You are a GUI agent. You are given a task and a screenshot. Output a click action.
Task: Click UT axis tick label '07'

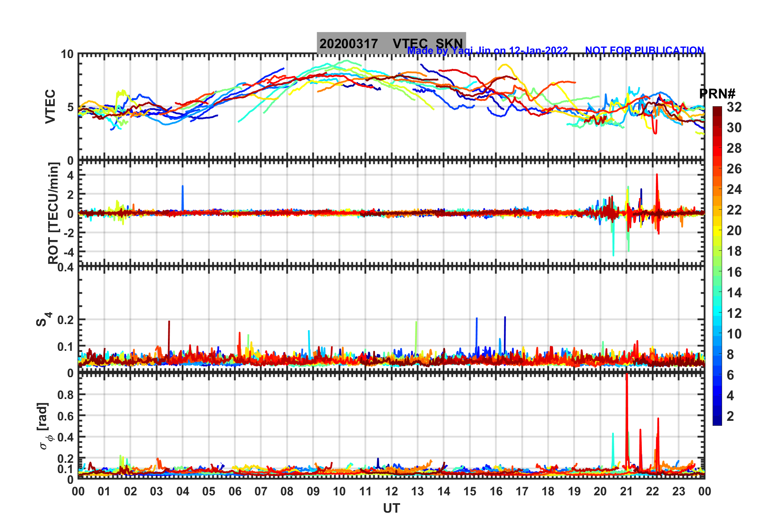261,491
